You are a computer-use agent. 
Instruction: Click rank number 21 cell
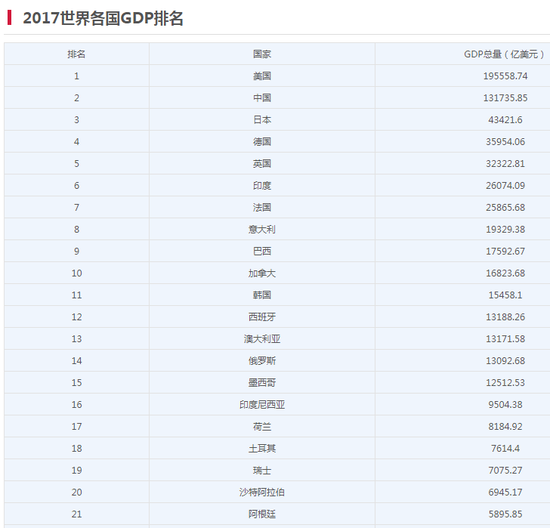point(76,514)
